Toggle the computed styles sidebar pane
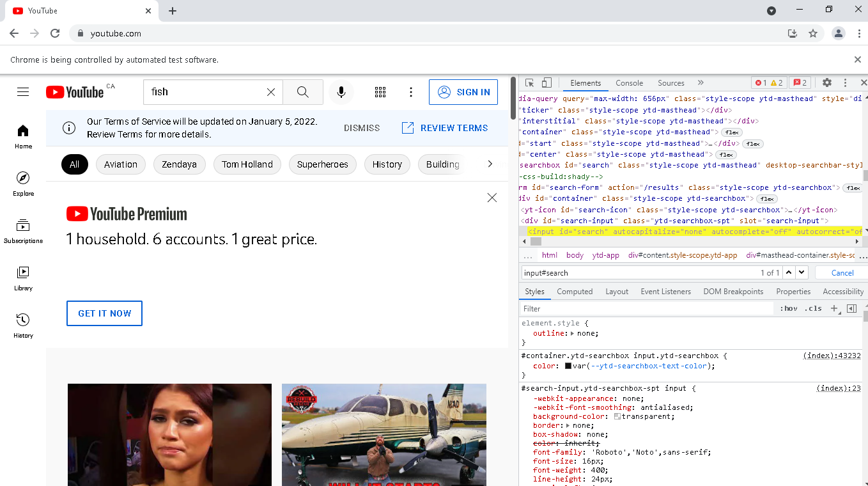Viewport: 868px width, 486px height. pos(851,308)
